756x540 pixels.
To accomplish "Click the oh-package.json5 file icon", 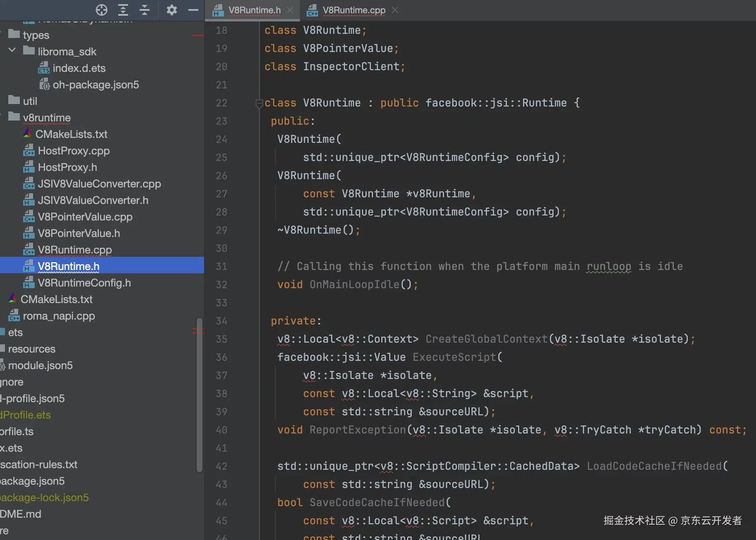I will pyautogui.click(x=44, y=85).
